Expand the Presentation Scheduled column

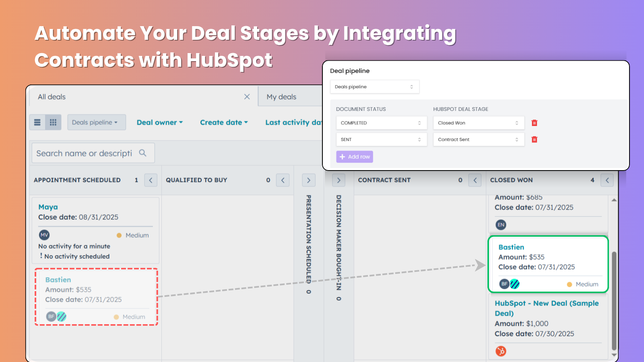pos(309,180)
